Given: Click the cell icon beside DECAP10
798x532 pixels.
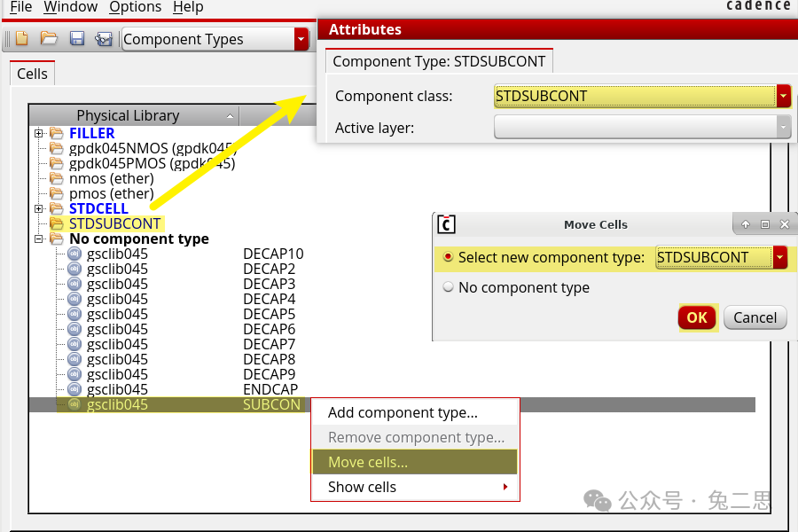Looking at the screenshot, I should (74, 254).
